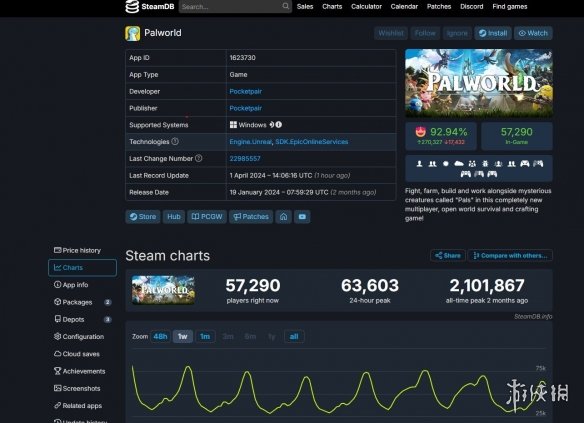This screenshot has height=423, width=584.
Task: Select the 1m zoom range
Action: point(205,337)
